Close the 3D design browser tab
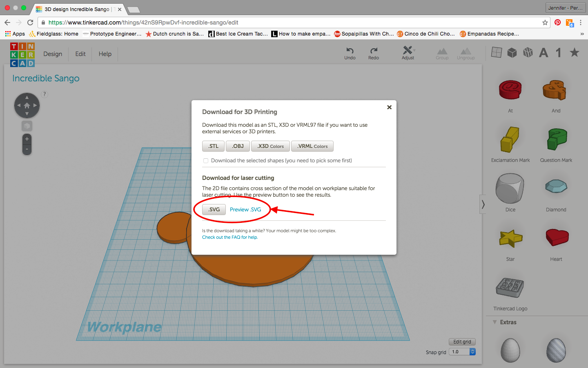Viewport: 588px width, 368px height. pos(120,9)
